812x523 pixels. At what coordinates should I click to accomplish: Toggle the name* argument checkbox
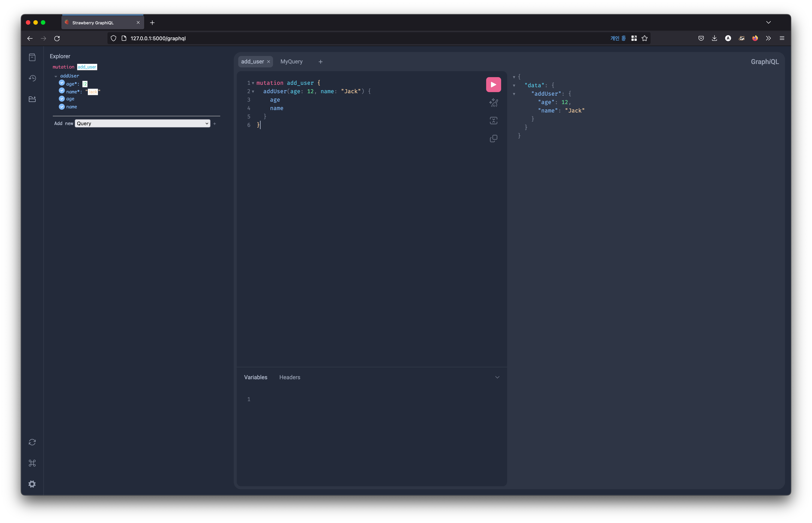tap(62, 91)
